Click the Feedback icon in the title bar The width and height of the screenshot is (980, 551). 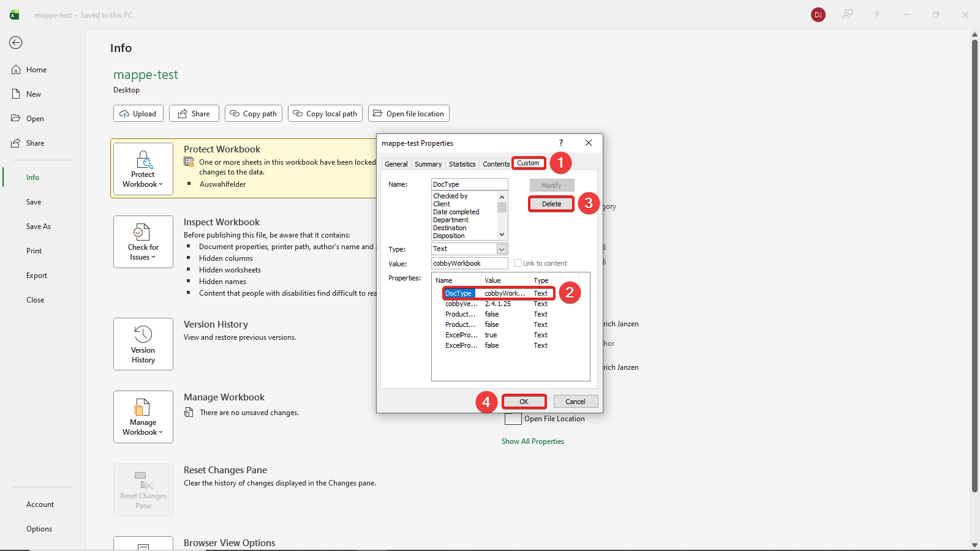pos(848,15)
